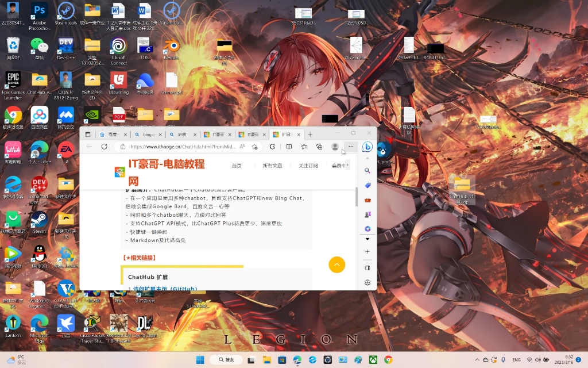Image resolution: width=588 pixels, height=368 pixels.
Task: Switch to the 百度 tab
Action: (x=113, y=135)
